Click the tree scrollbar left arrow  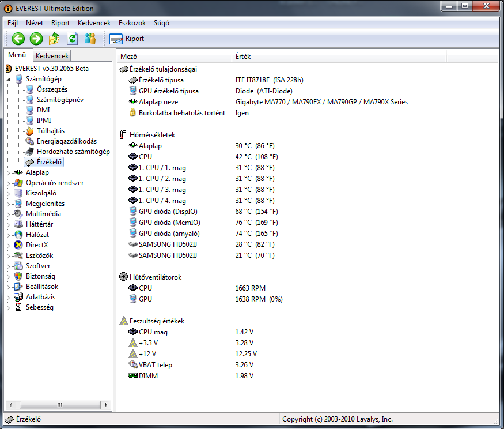[10, 405]
